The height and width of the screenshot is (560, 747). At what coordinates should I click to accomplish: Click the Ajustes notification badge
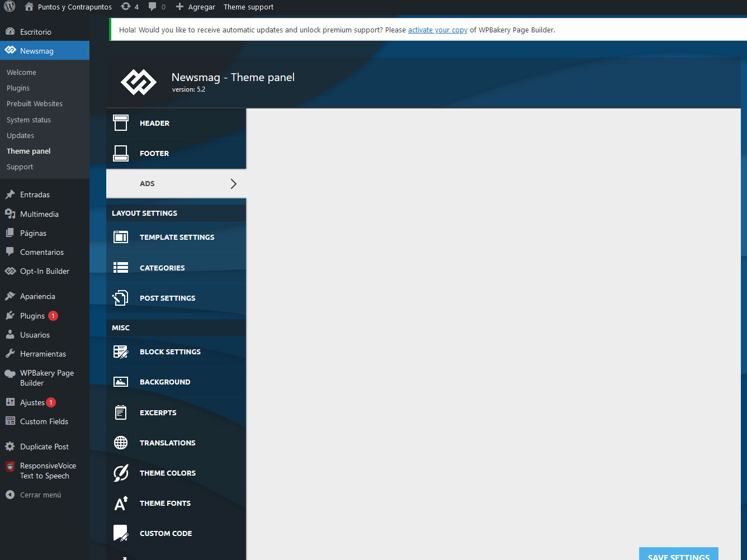(x=51, y=402)
